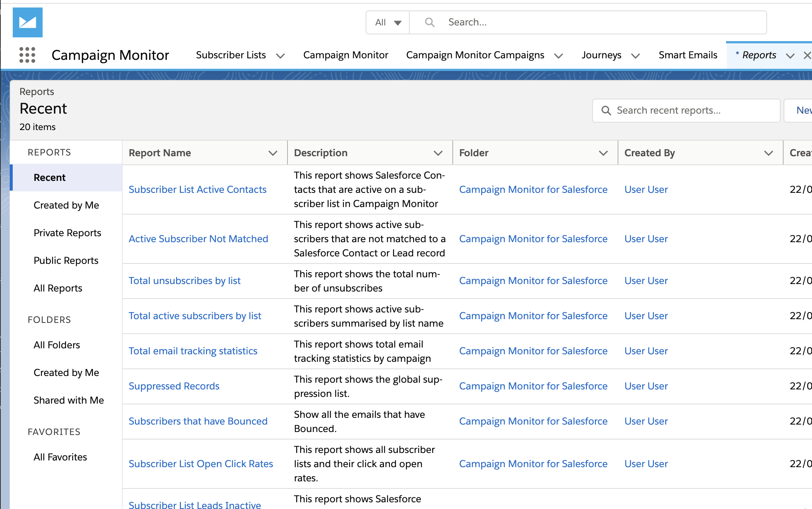812x509 pixels.
Task: Click '20 items' count text
Action: (37, 127)
